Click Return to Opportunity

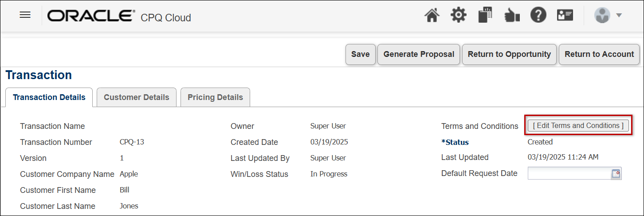[509, 54]
